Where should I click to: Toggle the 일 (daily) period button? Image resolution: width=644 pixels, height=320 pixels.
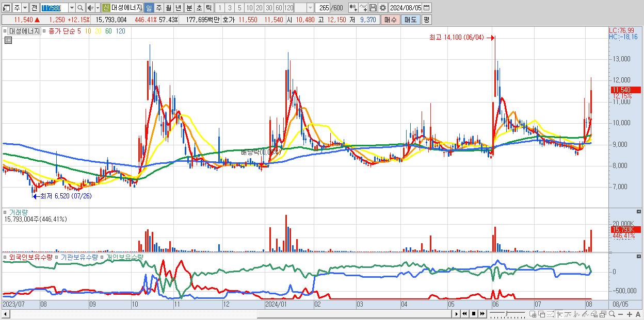pyautogui.click(x=149, y=8)
